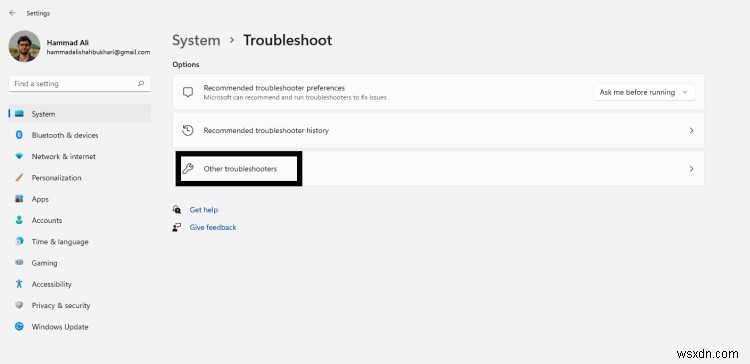Open the Ask me before running dropdown

[x=644, y=92]
